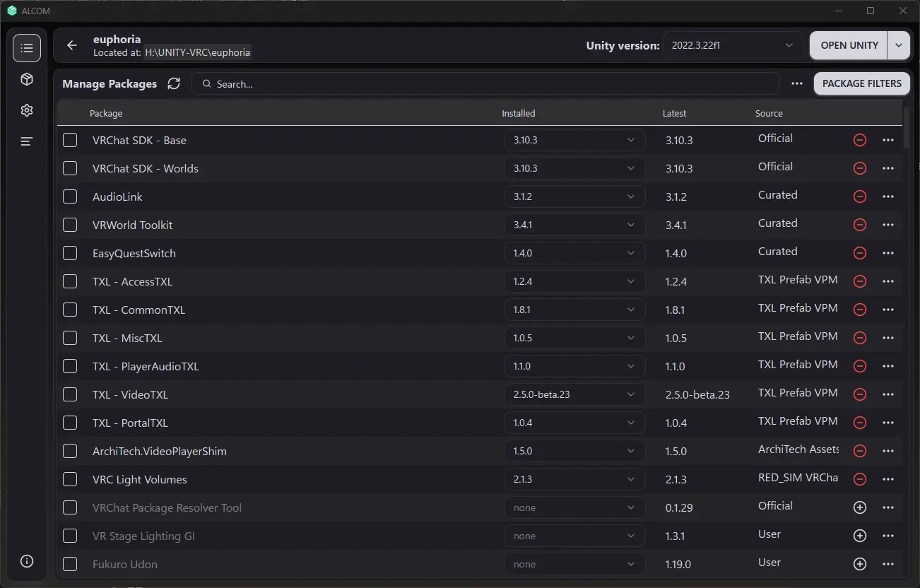920x588 pixels.
Task: Open the Projects list tab in sidebar
Action: coord(27,48)
